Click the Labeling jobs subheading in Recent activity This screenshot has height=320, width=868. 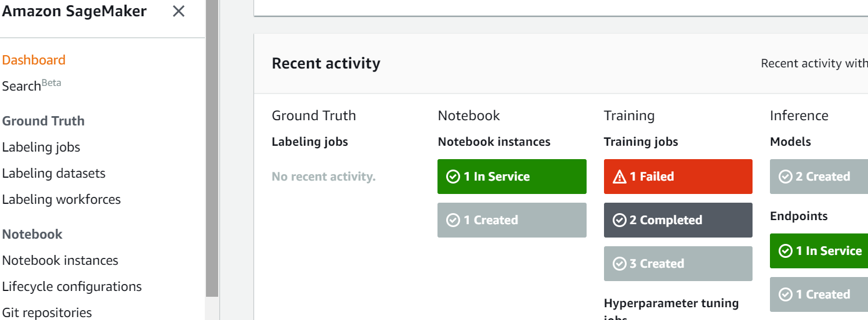coord(310,142)
